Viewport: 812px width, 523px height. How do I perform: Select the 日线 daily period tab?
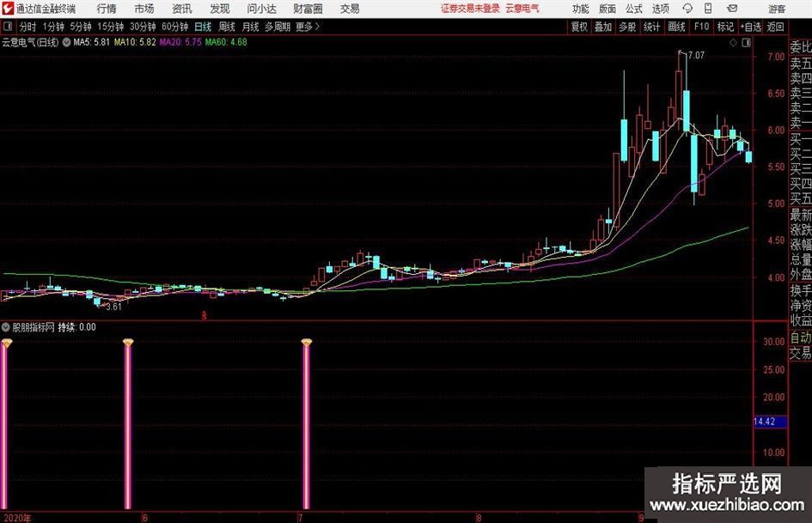203,27
